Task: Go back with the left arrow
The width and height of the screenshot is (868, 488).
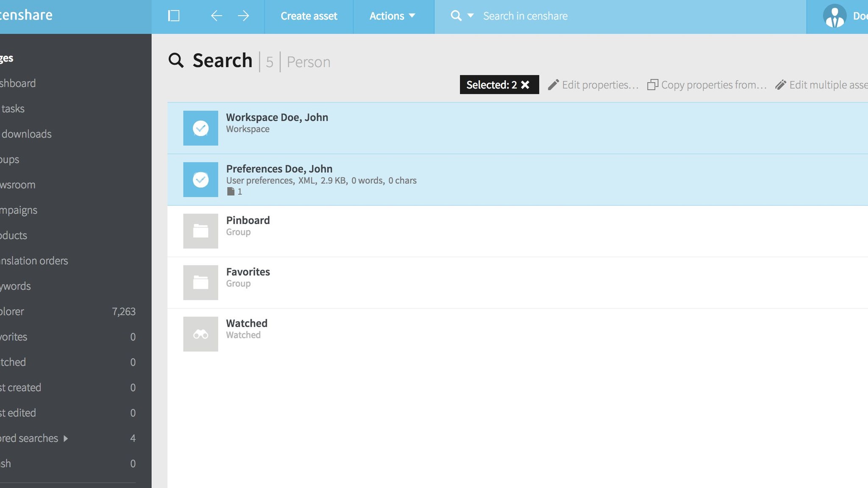Action: pos(216,16)
